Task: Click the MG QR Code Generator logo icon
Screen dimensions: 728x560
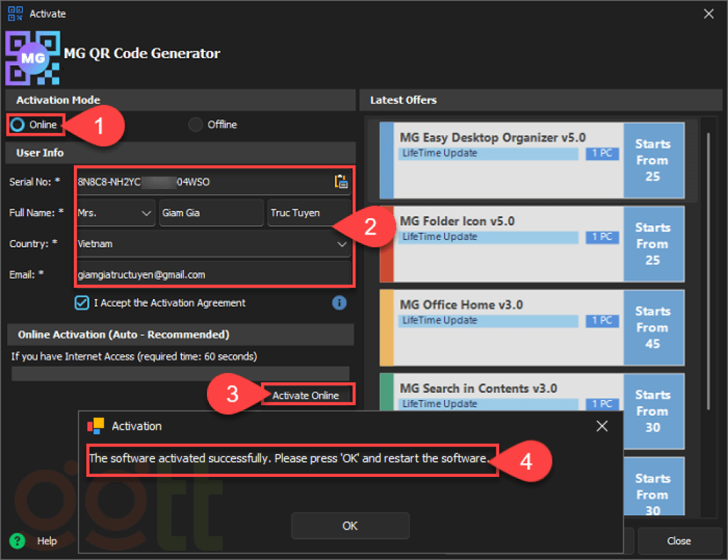Action: [x=31, y=58]
